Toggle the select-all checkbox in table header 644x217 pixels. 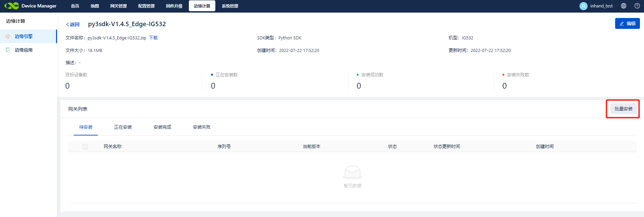pos(85,147)
